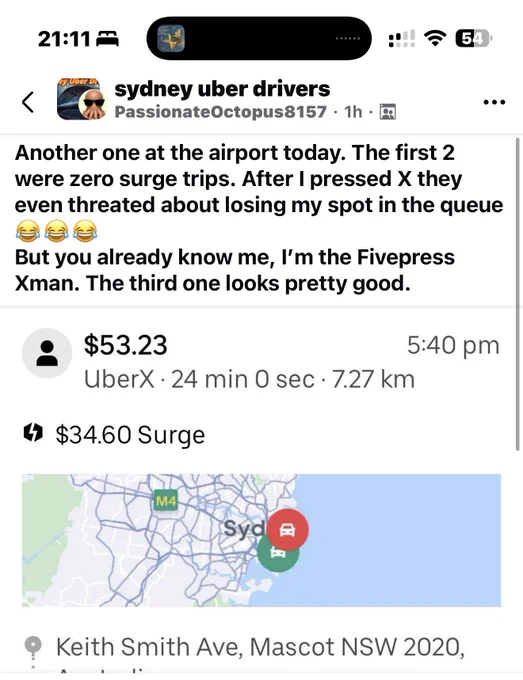Tap the Dynamic Island app thumbnail
523x680 pixels.
pyautogui.click(x=171, y=38)
